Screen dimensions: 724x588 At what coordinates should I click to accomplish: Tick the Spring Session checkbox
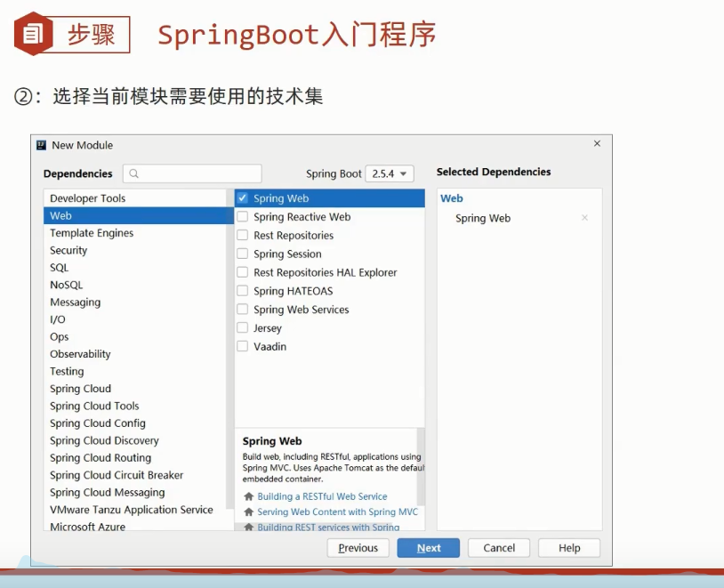(x=243, y=254)
